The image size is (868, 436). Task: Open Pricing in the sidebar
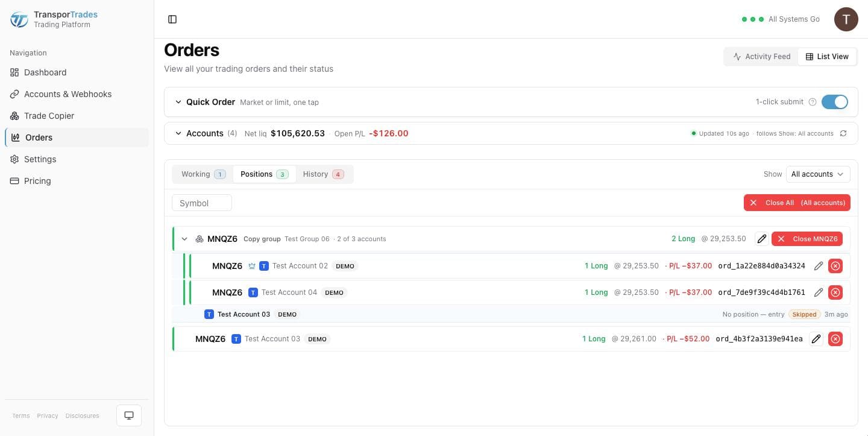pos(77,181)
